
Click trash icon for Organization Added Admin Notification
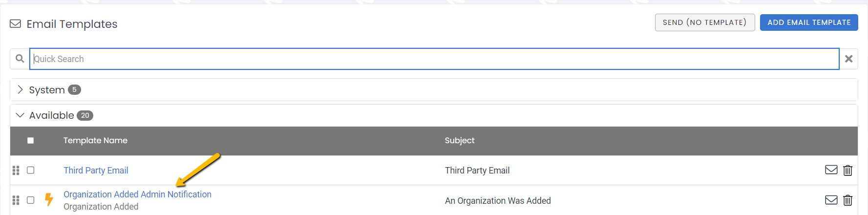(x=848, y=200)
